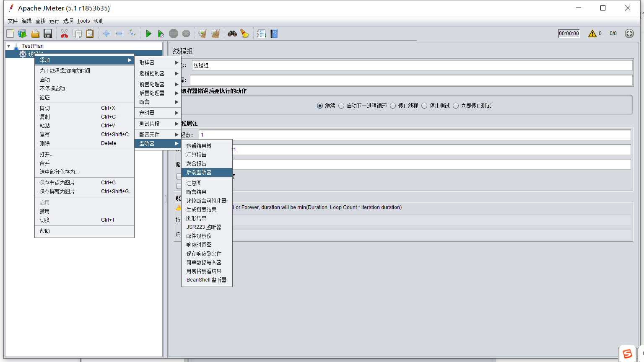This screenshot has height=362, width=644.
Task: Expand the 后置处理器 submenu
Action: pyautogui.click(x=158, y=93)
